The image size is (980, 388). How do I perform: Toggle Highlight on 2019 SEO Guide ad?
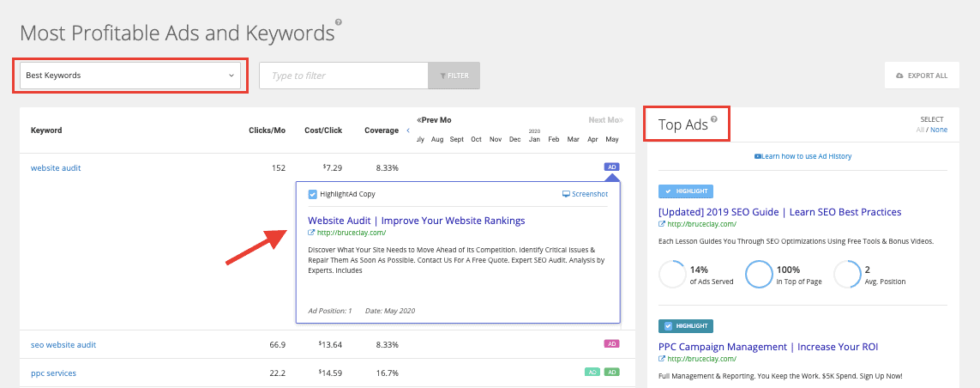coord(685,191)
